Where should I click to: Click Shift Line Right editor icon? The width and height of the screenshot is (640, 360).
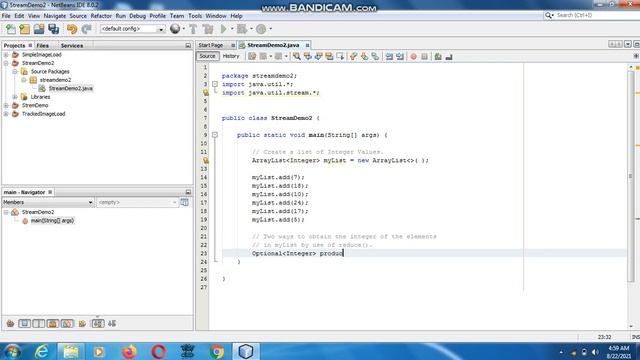tap(400, 56)
